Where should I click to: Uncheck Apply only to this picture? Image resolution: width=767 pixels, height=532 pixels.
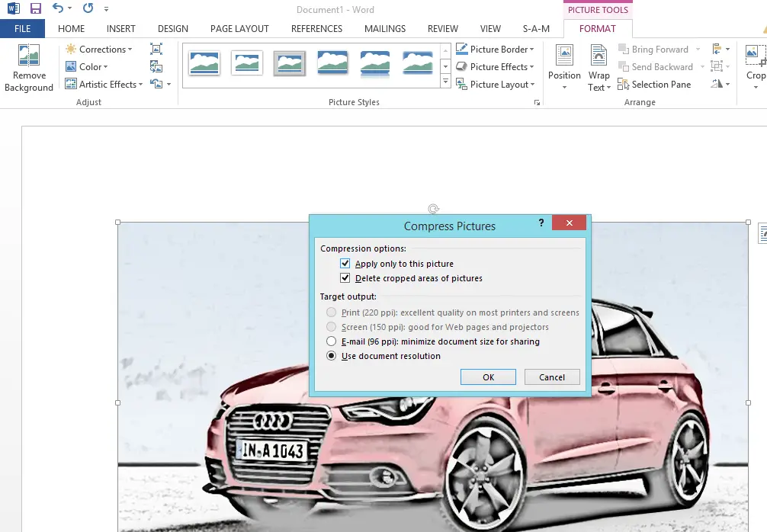pyautogui.click(x=345, y=264)
